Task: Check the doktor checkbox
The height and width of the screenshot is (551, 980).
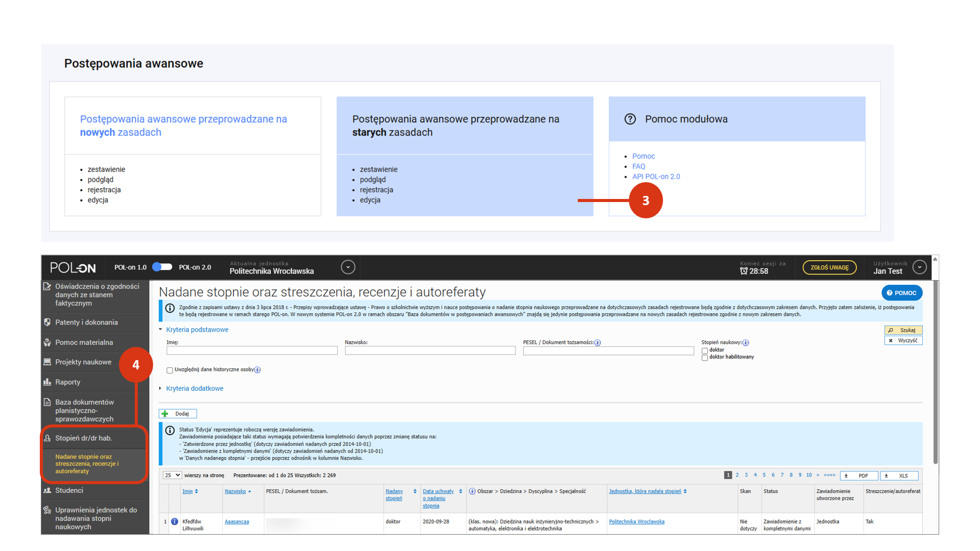Action: tap(705, 350)
